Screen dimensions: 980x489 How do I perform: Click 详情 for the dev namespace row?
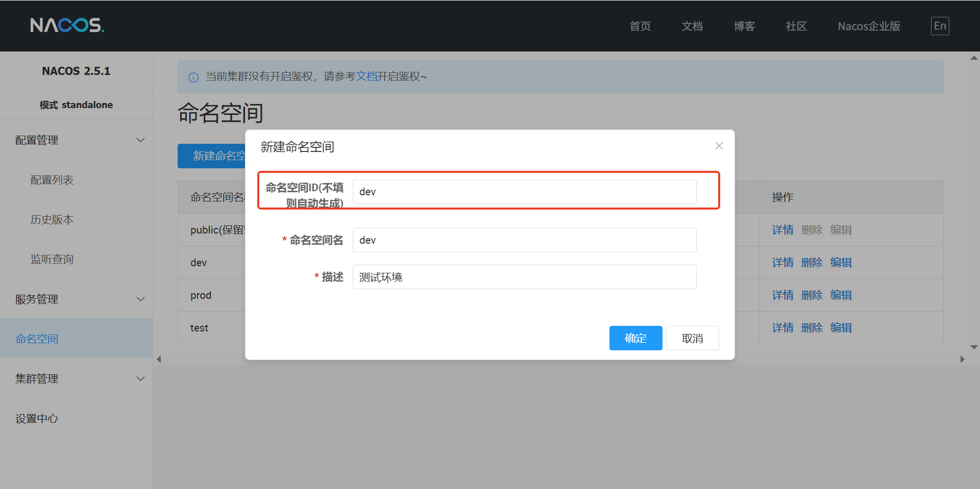(782, 262)
